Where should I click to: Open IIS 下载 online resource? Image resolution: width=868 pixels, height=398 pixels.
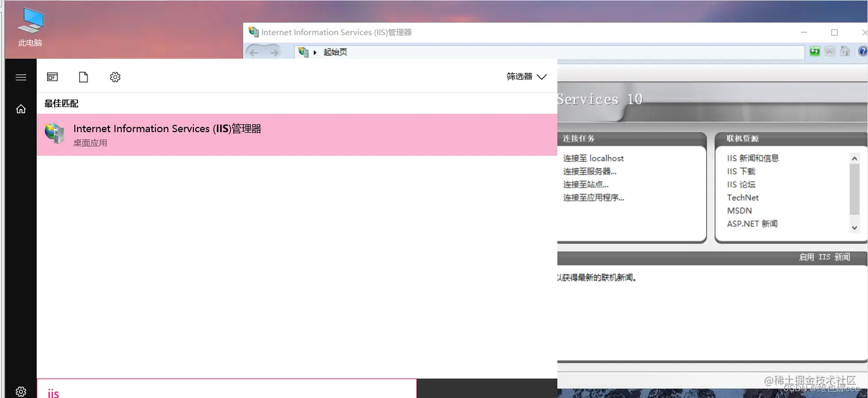click(x=741, y=171)
